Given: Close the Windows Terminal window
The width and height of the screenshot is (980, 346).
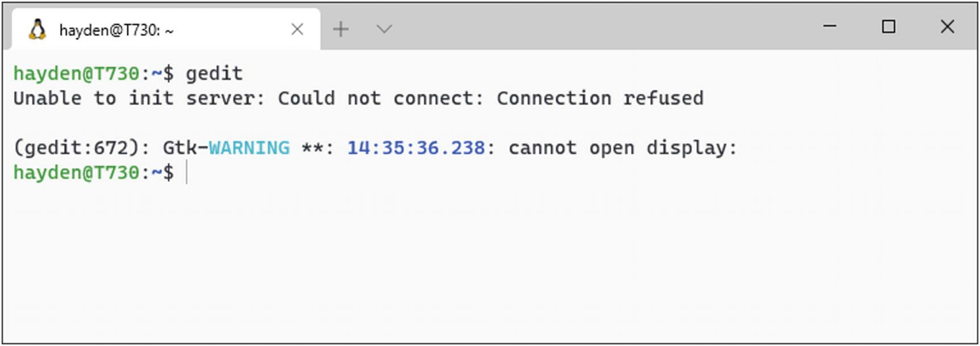Looking at the screenshot, I should pos(947,26).
